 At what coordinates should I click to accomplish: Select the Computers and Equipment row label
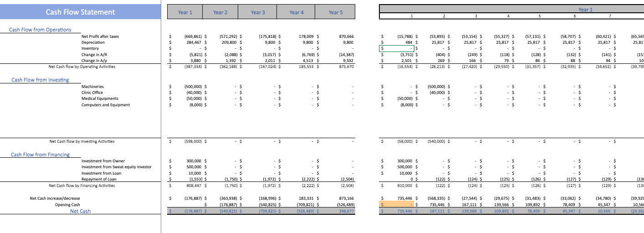[x=106, y=105]
